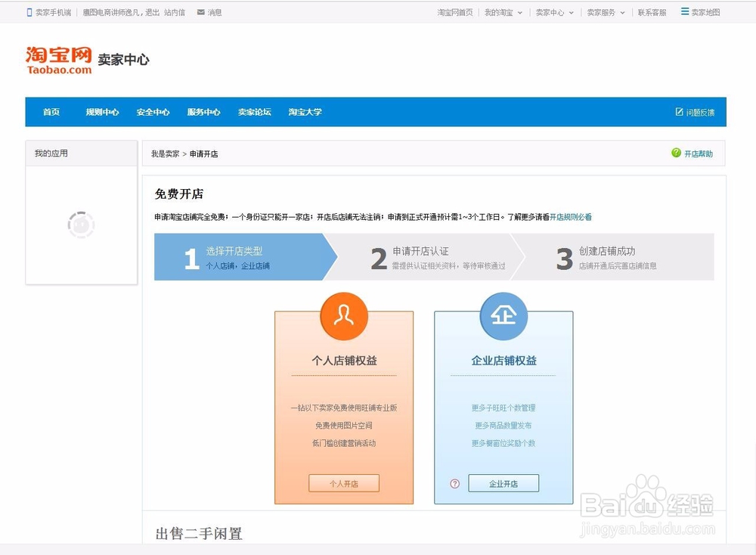Image resolution: width=756 pixels, height=555 pixels.
Task: Expand the 我的淘宝 dropdown arrow
Action: pos(520,13)
